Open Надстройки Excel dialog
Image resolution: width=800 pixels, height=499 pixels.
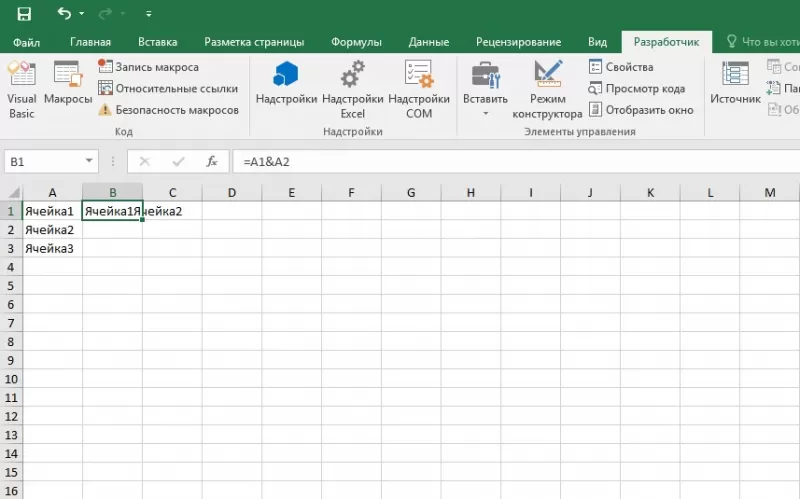pyautogui.click(x=353, y=90)
